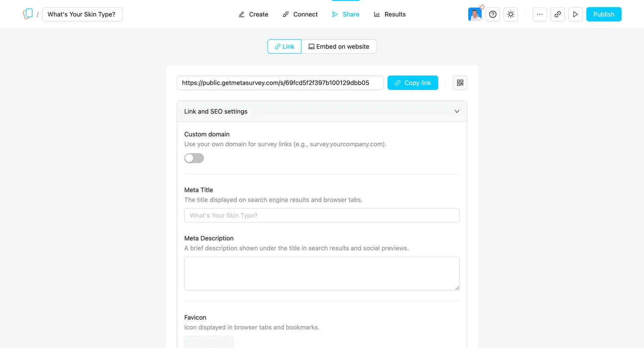644x348 pixels.
Task: Click the preview play icon
Action: (575, 14)
